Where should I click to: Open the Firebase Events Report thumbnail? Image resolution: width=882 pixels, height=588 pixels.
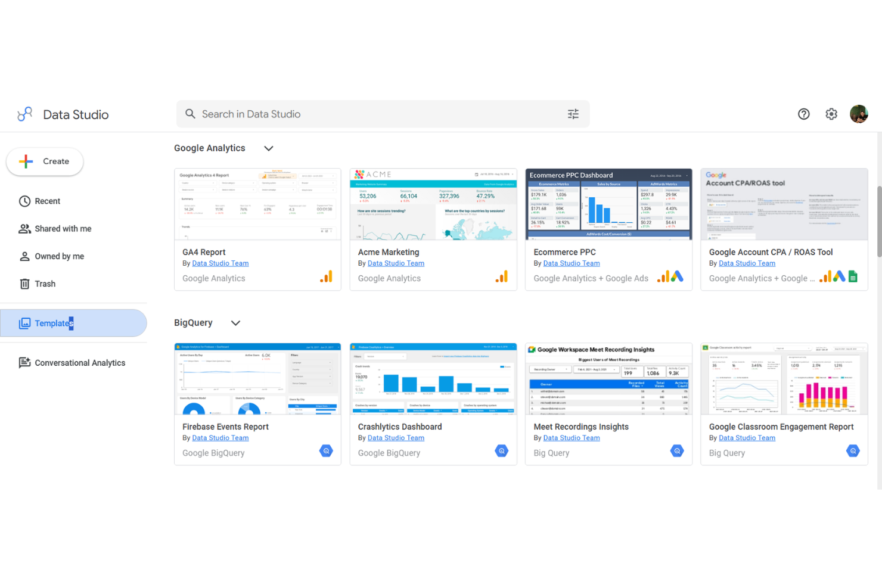click(x=257, y=379)
